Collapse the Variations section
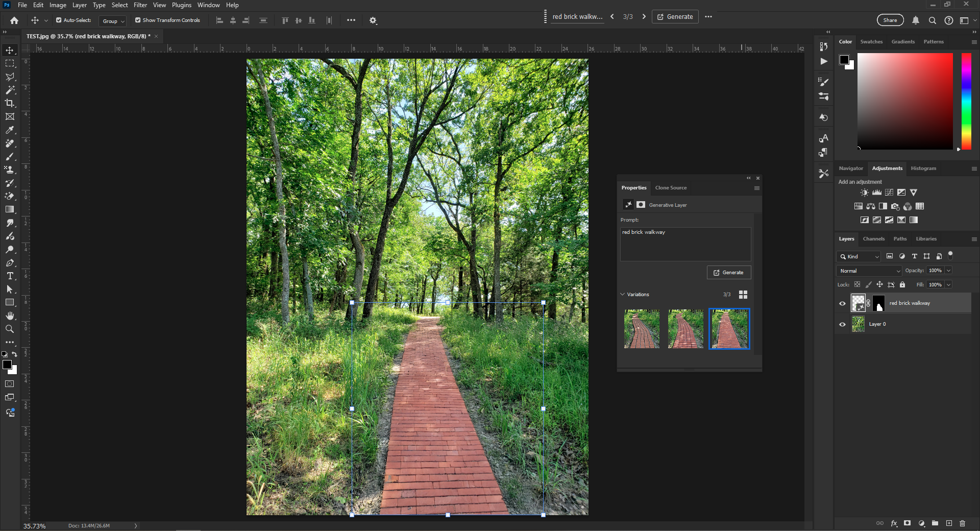The height and width of the screenshot is (531, 980). point(622,294)
